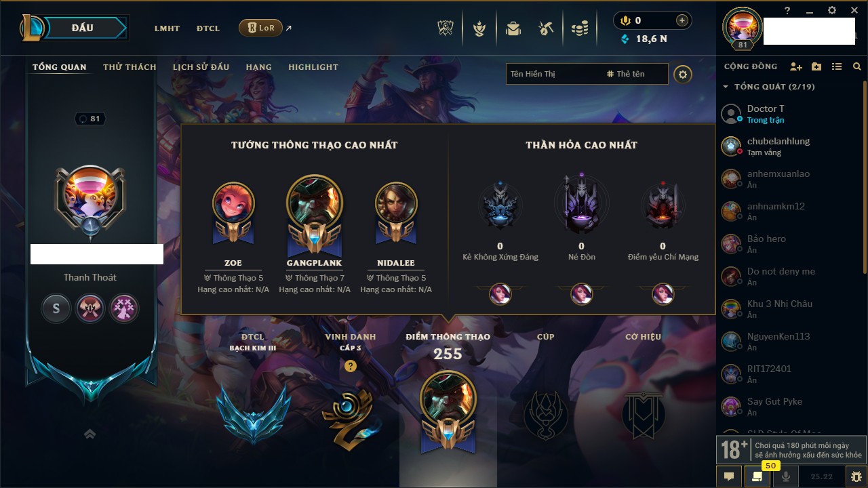Open profile search settings gear
868x488 pixels.
[683, 74]
